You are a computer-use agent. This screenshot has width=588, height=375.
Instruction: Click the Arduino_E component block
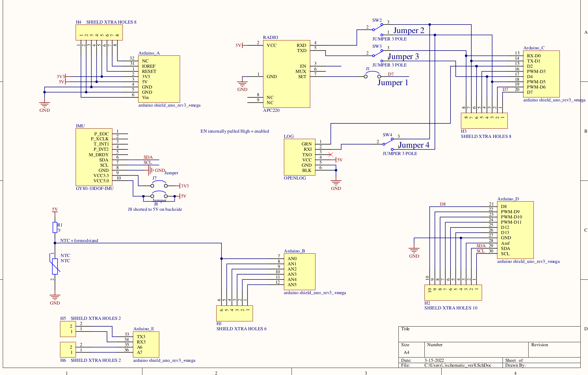(146, 344)
